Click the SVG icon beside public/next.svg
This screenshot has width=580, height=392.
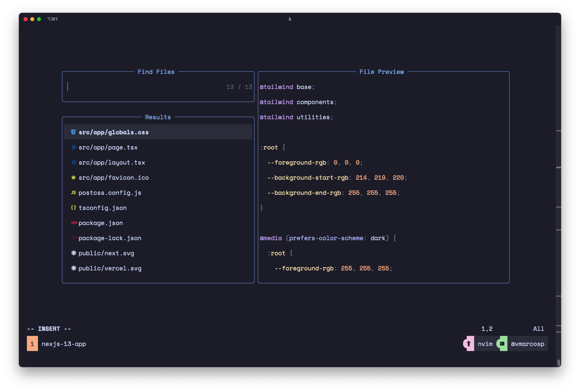coord(74,253)
